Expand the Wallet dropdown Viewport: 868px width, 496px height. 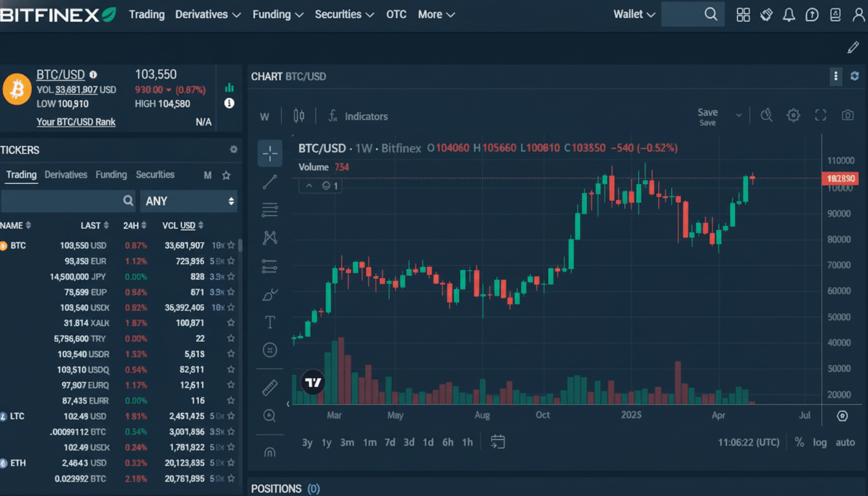tap(634, 14)
